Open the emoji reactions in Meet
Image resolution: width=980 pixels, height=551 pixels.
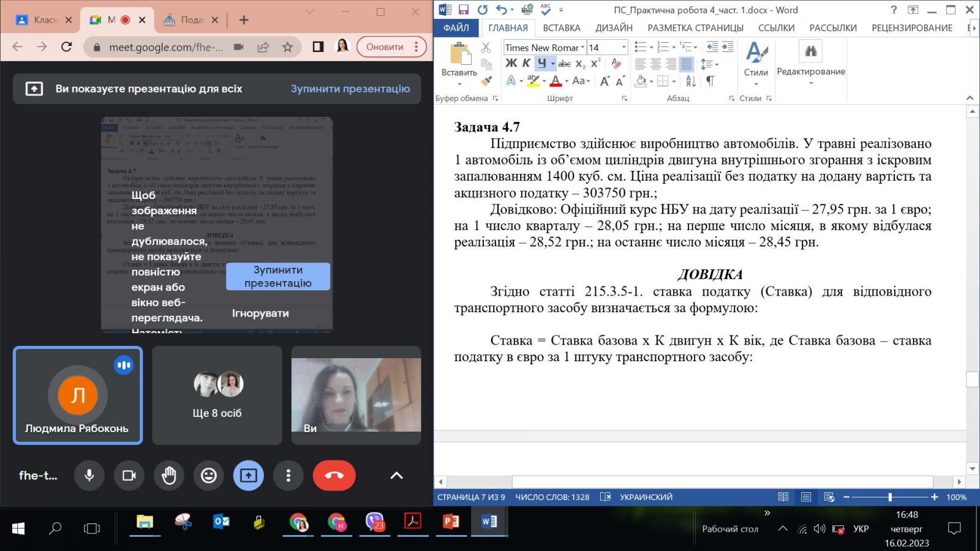[208, 476]
